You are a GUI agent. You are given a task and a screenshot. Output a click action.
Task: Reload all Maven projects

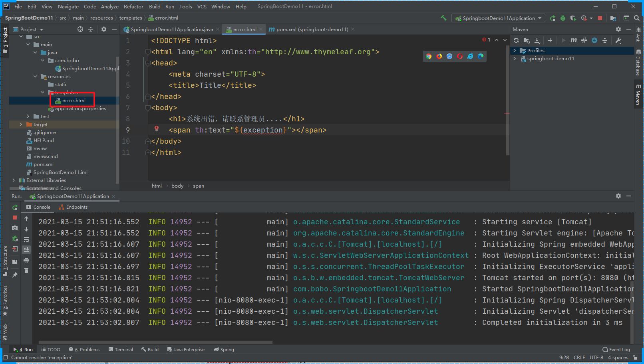point(516,40)
